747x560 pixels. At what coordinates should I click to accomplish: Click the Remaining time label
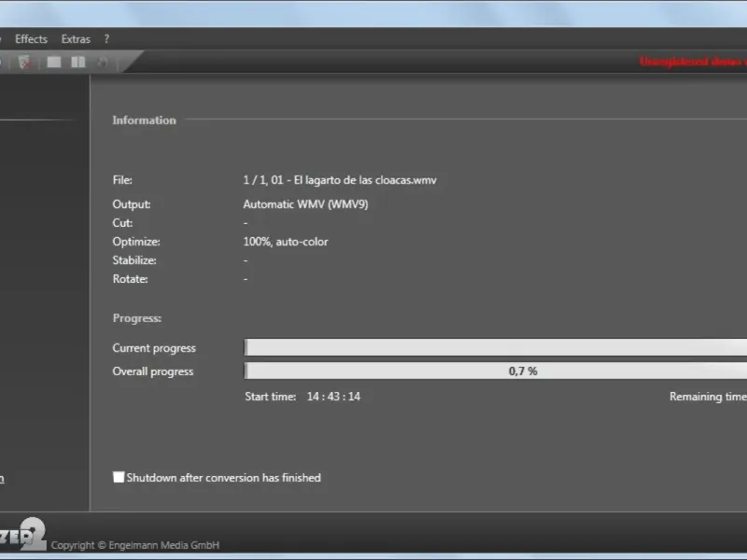[x=708, y=397]
